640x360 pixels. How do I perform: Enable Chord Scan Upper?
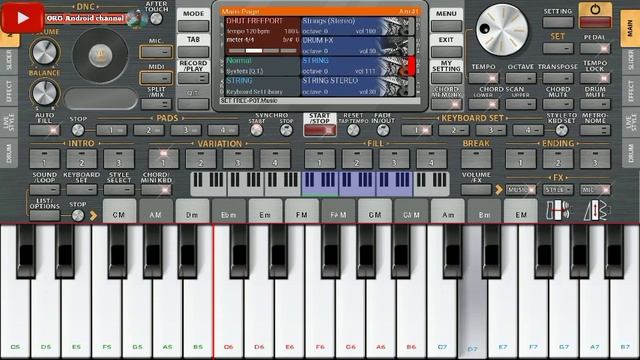click(521, 104)
